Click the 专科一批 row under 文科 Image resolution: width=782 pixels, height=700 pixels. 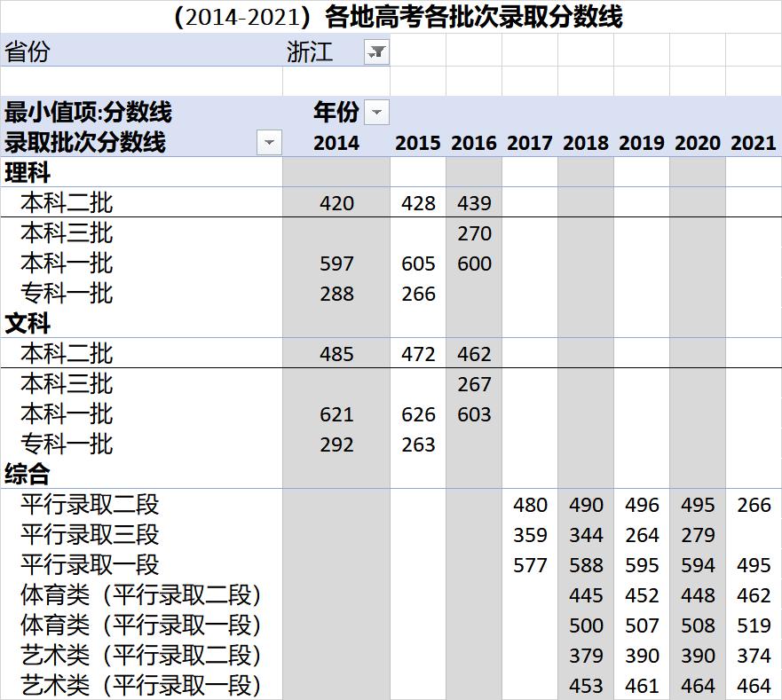tap(67, 444)
